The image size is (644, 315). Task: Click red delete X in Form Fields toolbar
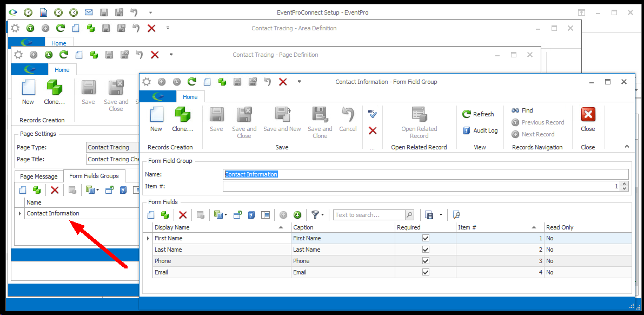click(x=183, y=215)
